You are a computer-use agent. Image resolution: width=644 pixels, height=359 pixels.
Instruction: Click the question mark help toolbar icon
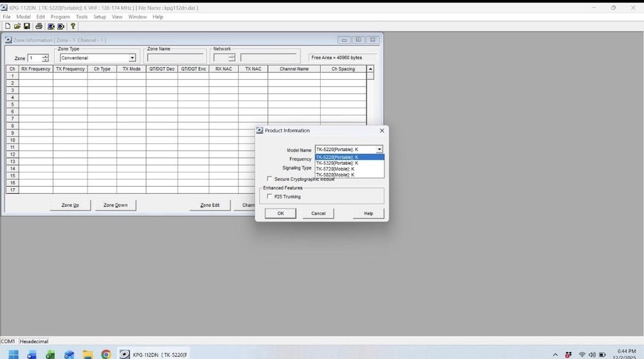73,26
